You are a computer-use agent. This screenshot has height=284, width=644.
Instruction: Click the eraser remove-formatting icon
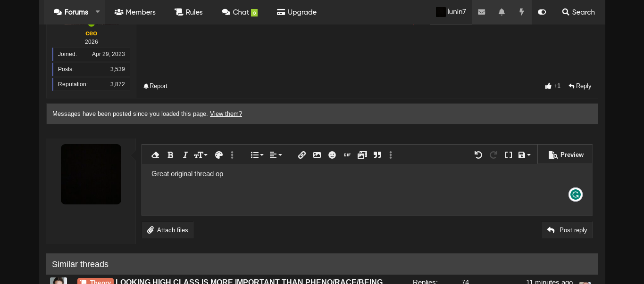click(155, 155)
